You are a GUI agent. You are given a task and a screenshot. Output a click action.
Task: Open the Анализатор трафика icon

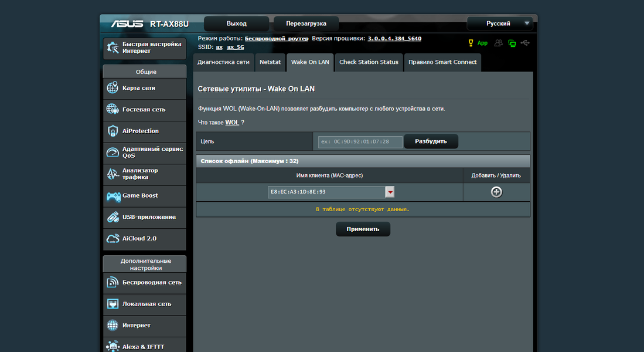click(113, 174)
